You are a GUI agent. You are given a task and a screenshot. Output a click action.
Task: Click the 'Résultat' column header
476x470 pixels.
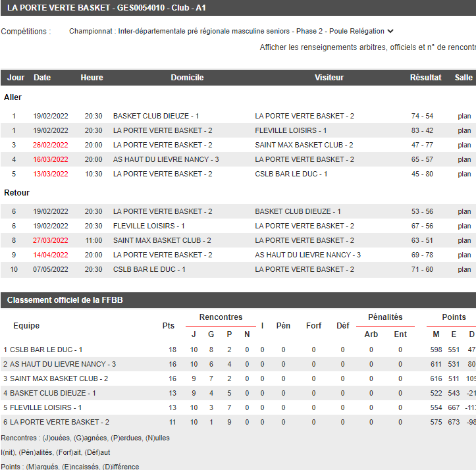[x=425, y=78]
